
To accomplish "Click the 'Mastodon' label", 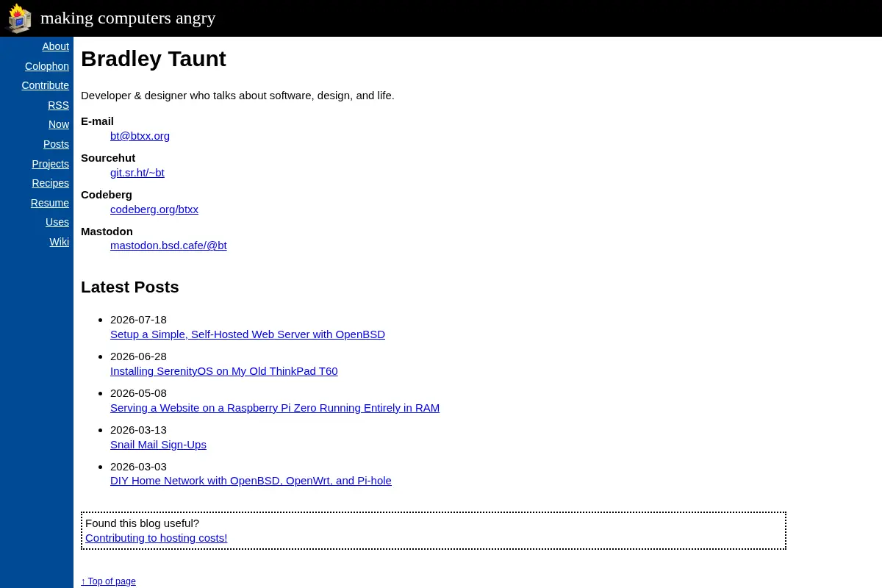I will (x=107, y=232).
